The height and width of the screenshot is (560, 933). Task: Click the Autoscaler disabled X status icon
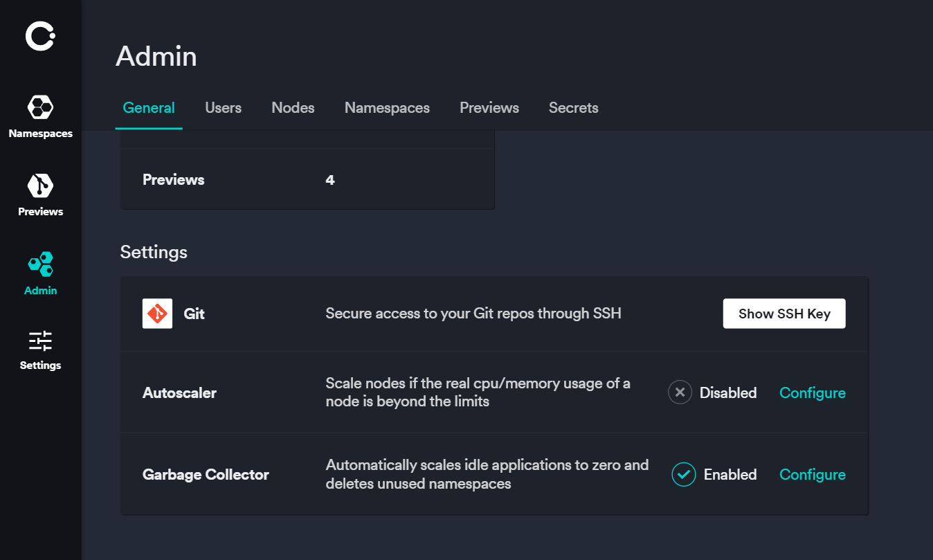coord(680,392)
